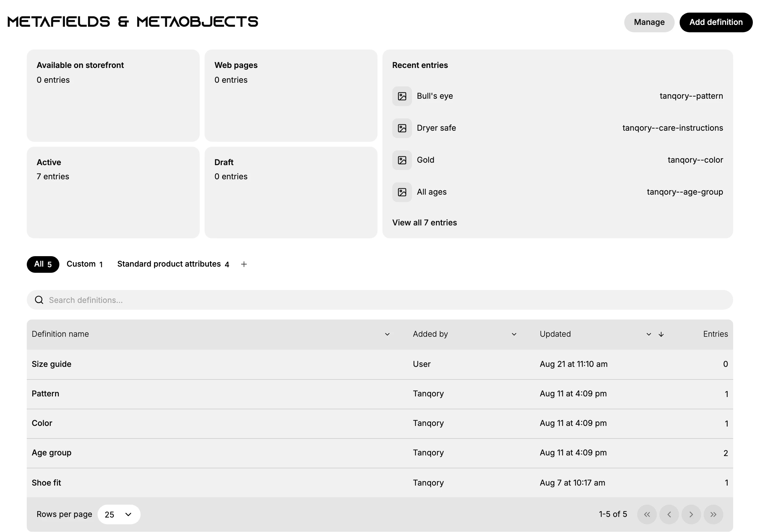Click the Available on storefront card
Viewport: 763px width, 532px height.
click(x=113, y=96)
